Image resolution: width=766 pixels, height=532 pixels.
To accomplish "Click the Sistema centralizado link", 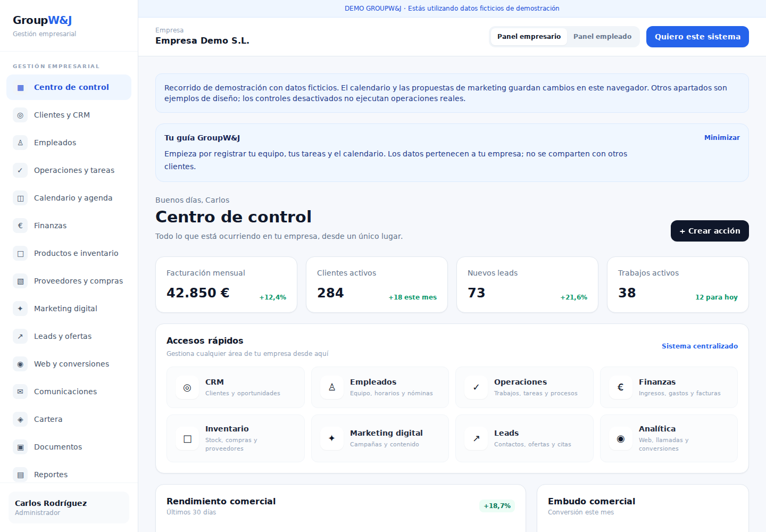I will [700, 346].
